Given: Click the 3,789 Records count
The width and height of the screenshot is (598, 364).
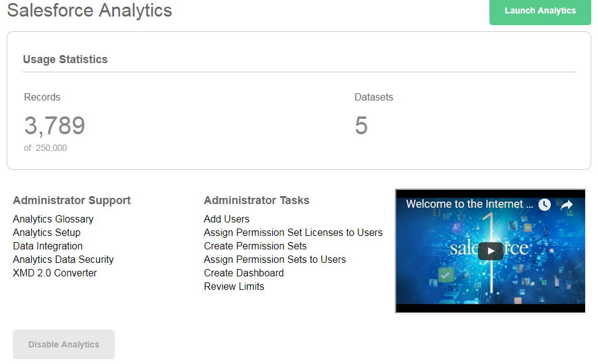Looking at the screenshot, I should click(55, 126).
